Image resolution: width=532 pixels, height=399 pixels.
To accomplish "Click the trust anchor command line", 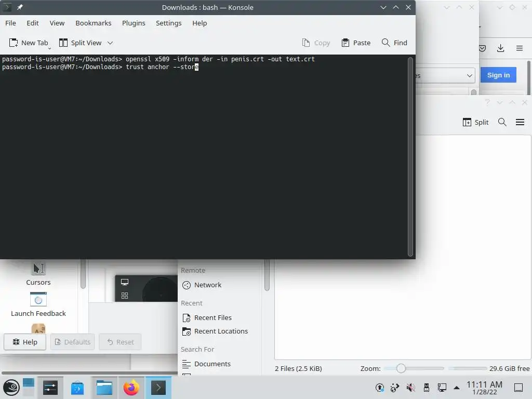I will click(x=100, y=67).
